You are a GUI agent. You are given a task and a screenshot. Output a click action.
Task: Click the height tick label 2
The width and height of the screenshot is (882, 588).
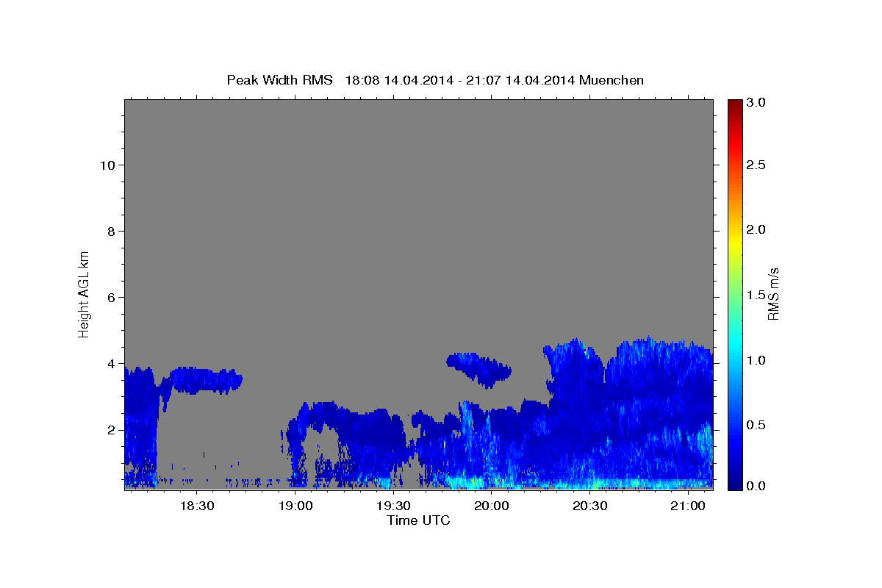(110, 429)
